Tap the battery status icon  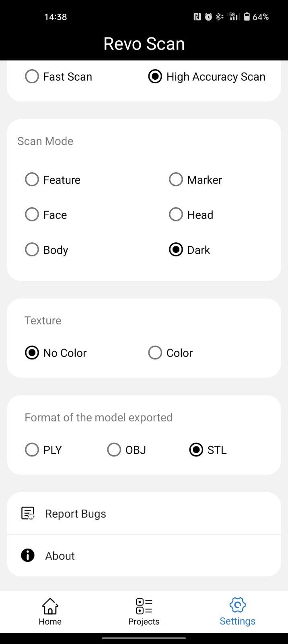[x=247, y=17]
